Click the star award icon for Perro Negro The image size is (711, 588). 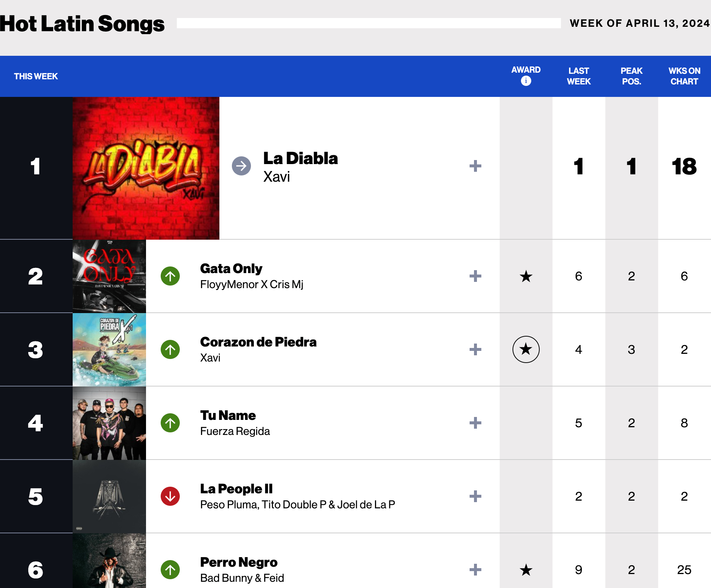click(x=526, y=570)
